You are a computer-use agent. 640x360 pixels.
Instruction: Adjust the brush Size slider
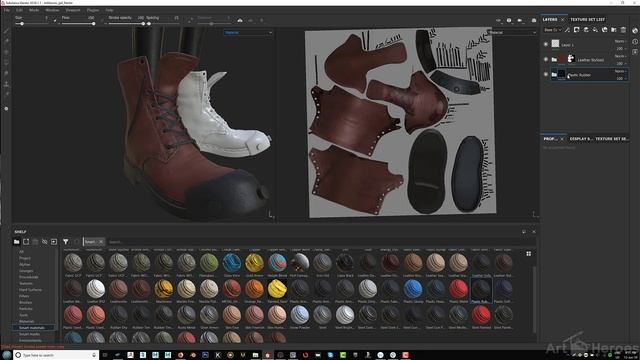[x=31, y=24]
